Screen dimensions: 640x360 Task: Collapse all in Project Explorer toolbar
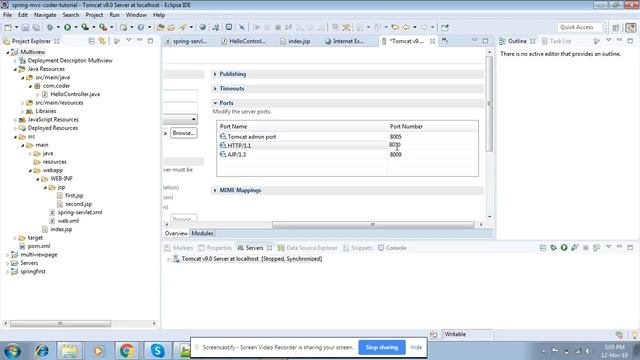pos(91,41)
